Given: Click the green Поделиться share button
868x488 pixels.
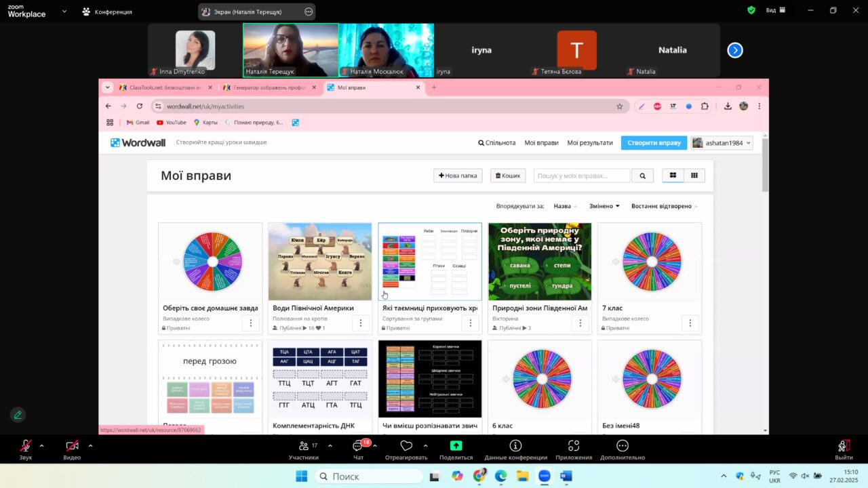Looking at the screenshot, I should point(456,449).
